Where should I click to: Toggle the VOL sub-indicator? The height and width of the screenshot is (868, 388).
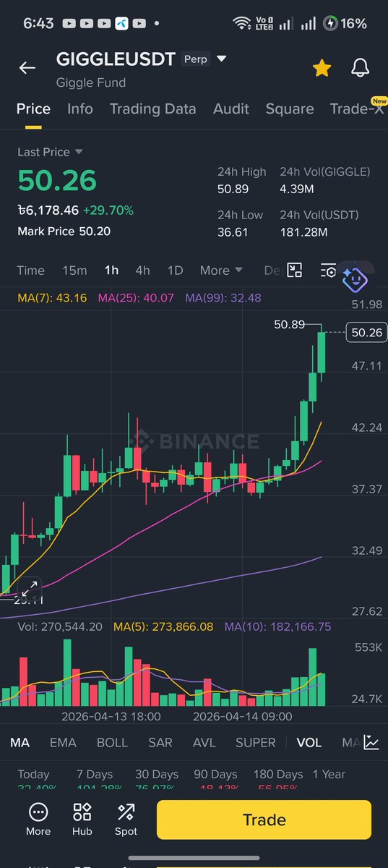[309, 742]
